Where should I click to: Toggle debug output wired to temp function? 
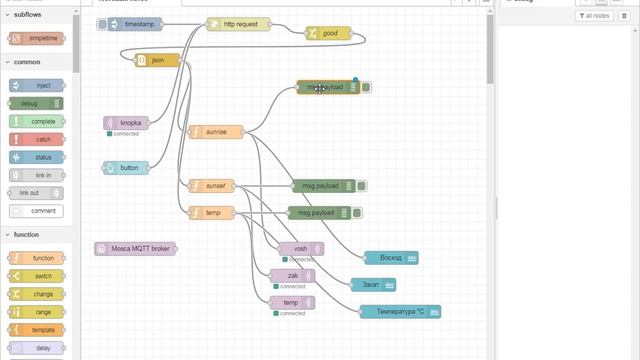[x=357, y=213]
